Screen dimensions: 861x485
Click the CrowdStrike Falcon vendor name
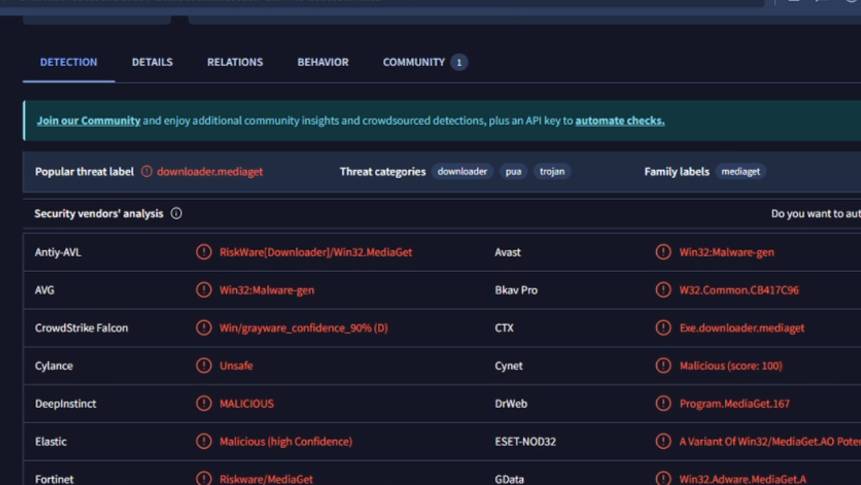tap(81, 328)
